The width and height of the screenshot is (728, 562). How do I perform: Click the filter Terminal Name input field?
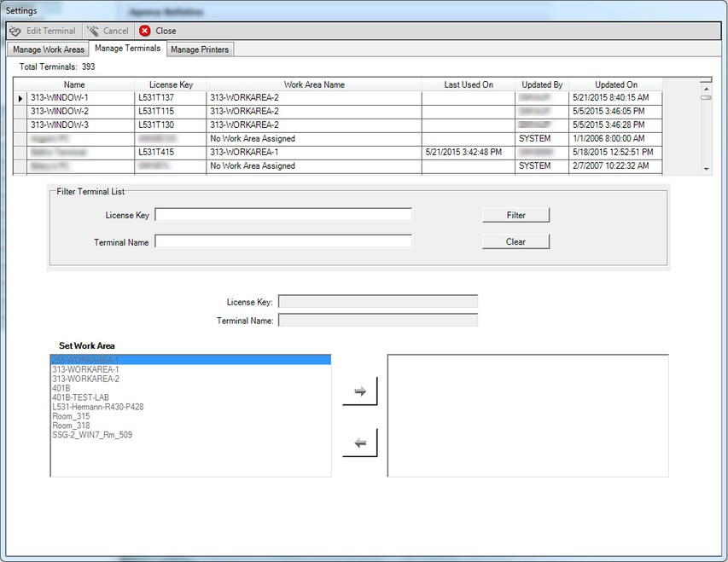(x=283, y=241)
